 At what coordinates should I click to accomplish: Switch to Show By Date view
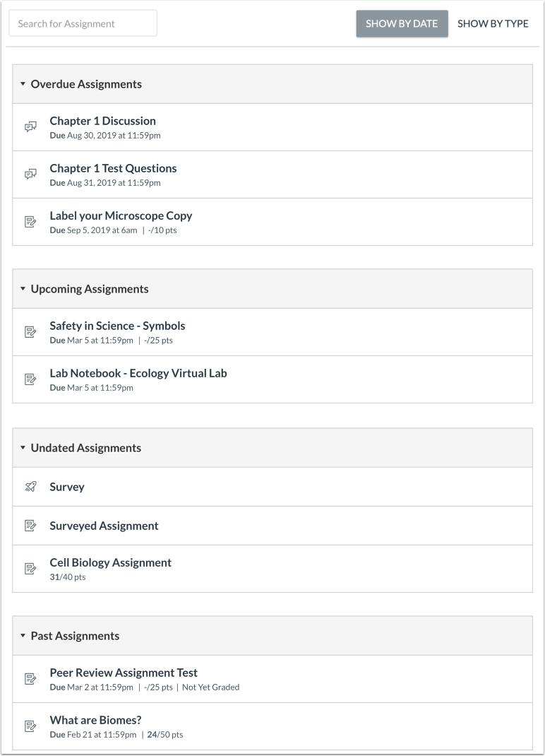(402, 23)
